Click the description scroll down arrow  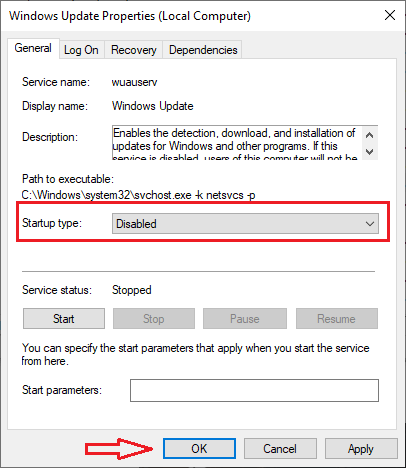click(369, 152)
